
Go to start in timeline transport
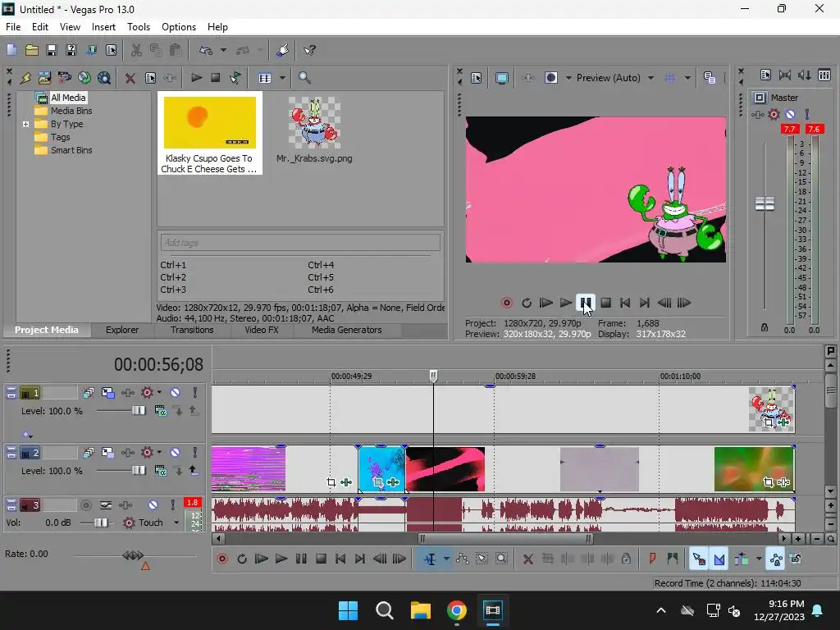click(x=340, y=559)
